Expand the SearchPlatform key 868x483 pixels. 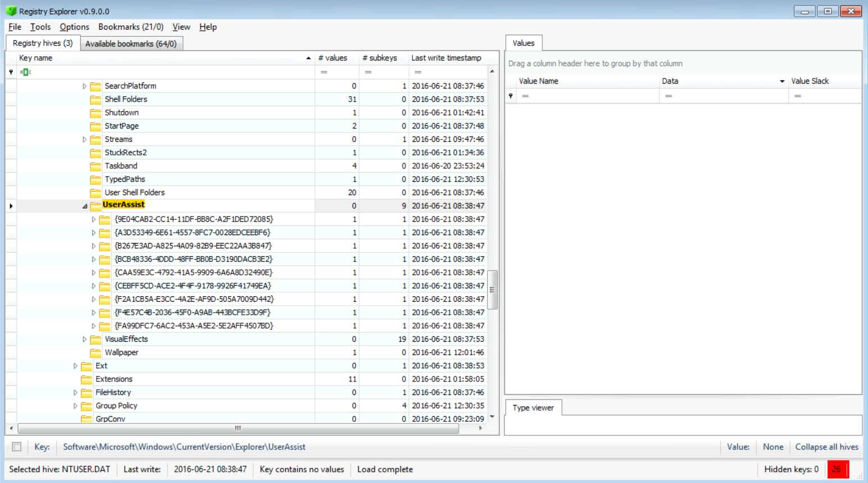(85, 86)
